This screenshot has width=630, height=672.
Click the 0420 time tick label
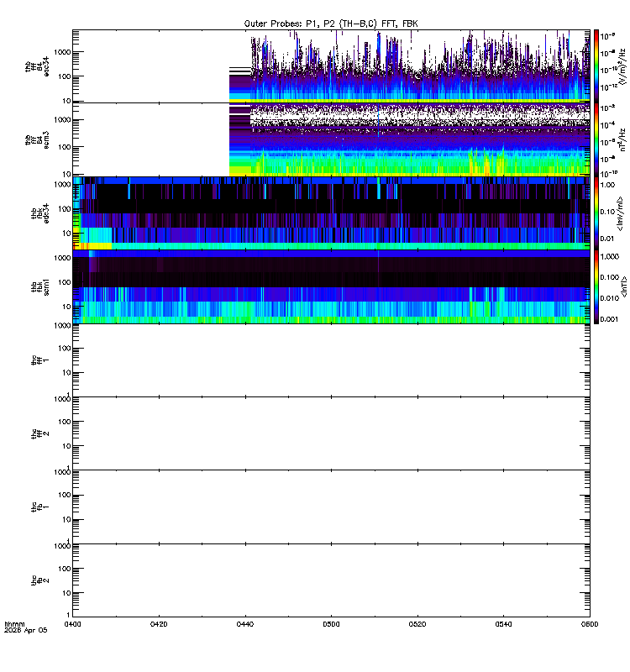pyautogui.click(x=159, y=624)
